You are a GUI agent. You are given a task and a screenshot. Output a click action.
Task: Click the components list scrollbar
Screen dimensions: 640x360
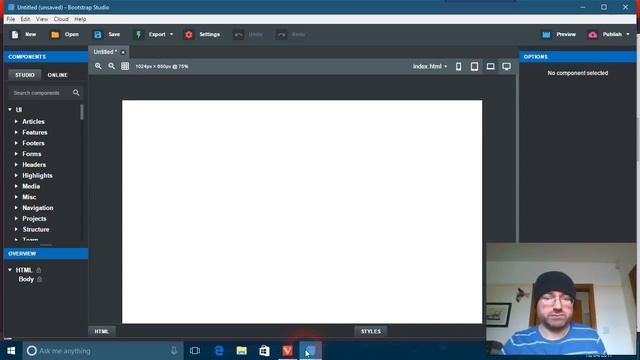tap(82, 112)
